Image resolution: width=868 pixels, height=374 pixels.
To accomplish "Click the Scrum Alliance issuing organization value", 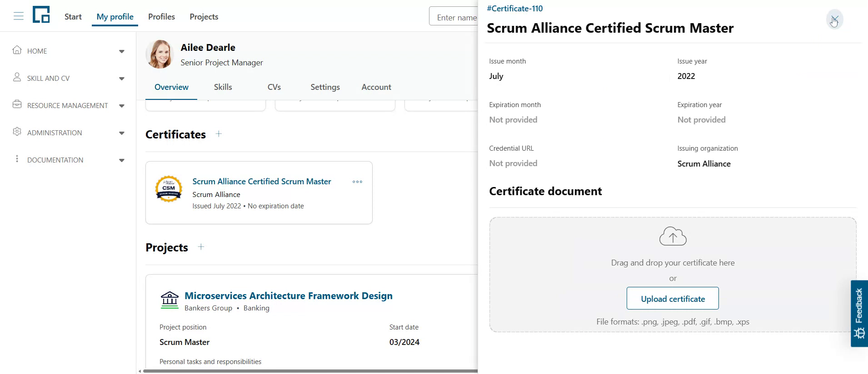I will [x=704, y=164].
